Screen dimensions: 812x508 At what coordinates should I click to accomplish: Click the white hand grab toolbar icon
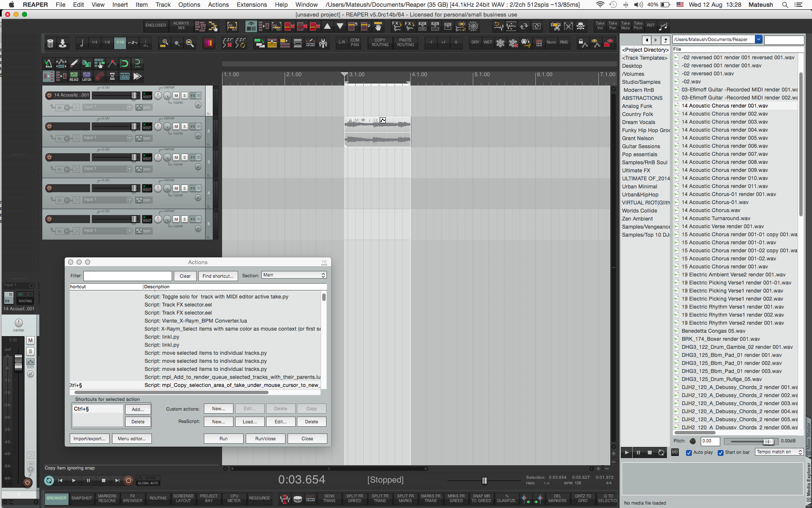tap(378, 26)
